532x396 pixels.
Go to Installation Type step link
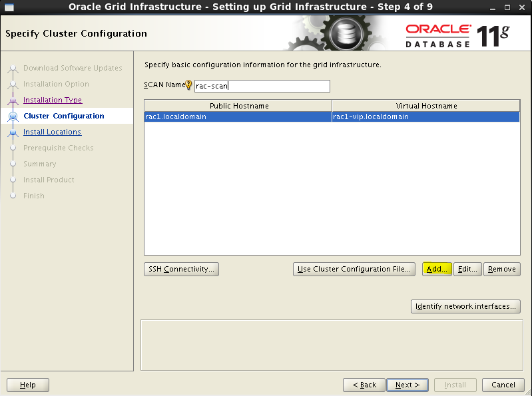pos(53,100)
